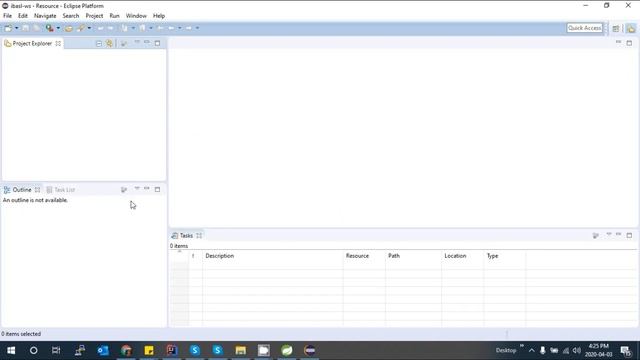Screen dimensions: 640x360
Task: Open the Spring leaf app in taskbar
Action: (287, 350)
